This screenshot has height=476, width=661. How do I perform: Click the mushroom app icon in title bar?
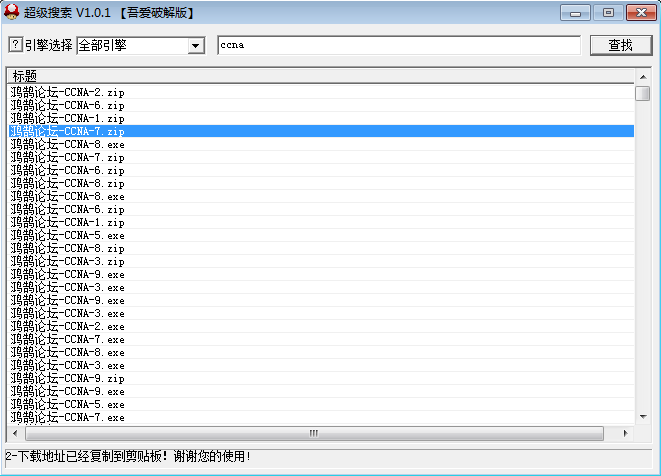[x=11, y=12]
